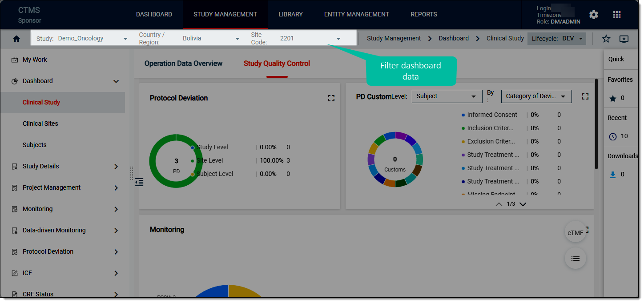Screen dimensions: 644x303
Task: Click the sidebar resize grip handle
Action: pos(132,173)
